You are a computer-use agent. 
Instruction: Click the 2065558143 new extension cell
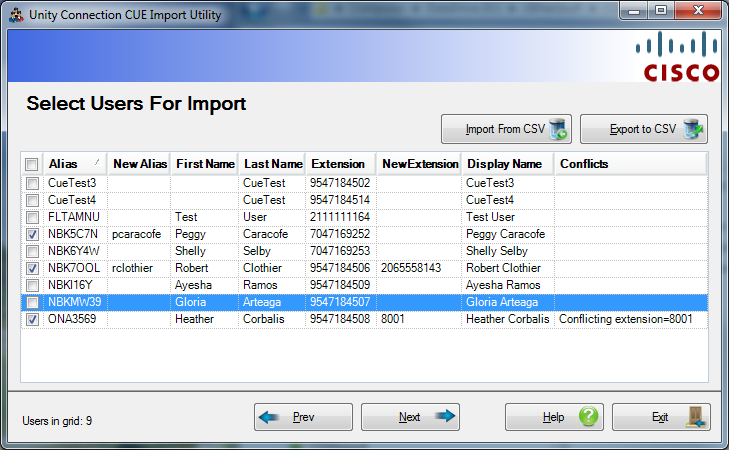pos(419,268)
